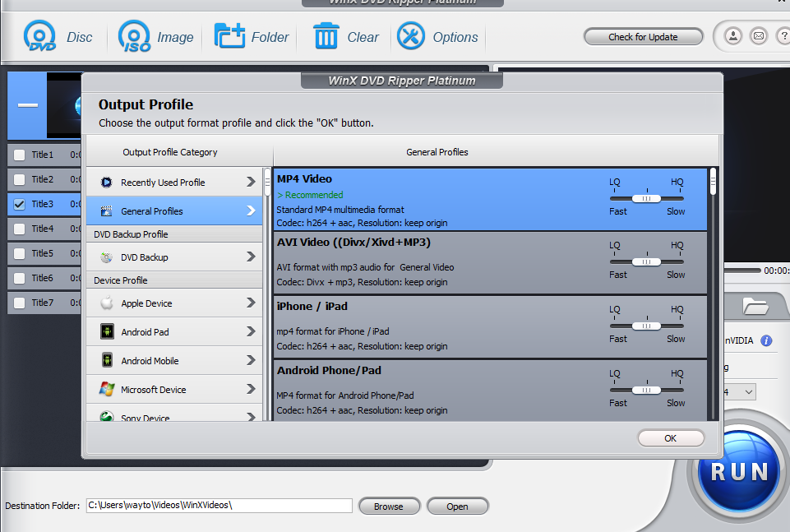Open the Options wrench icon
This screenshot has width=790, height=532.
410,36
